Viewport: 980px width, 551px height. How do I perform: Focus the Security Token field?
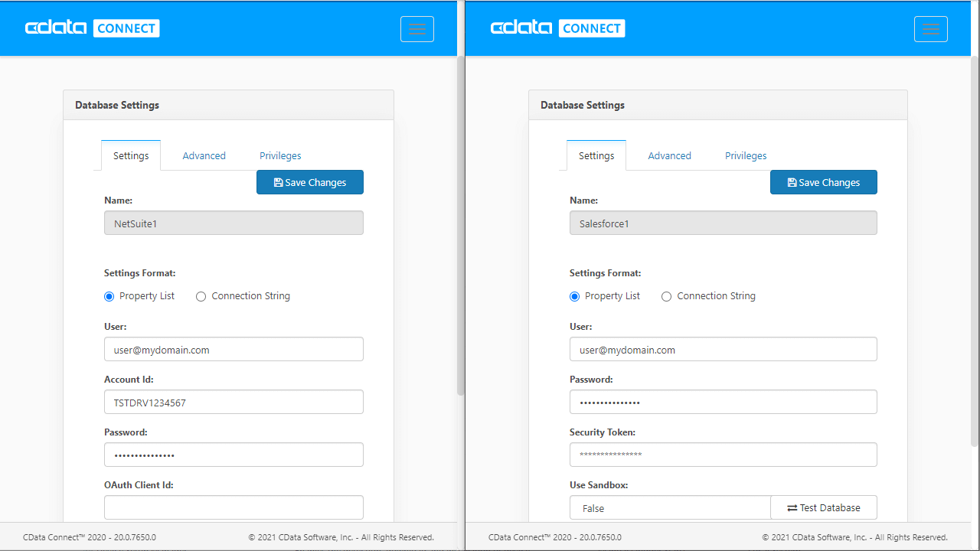coord(724,455)
